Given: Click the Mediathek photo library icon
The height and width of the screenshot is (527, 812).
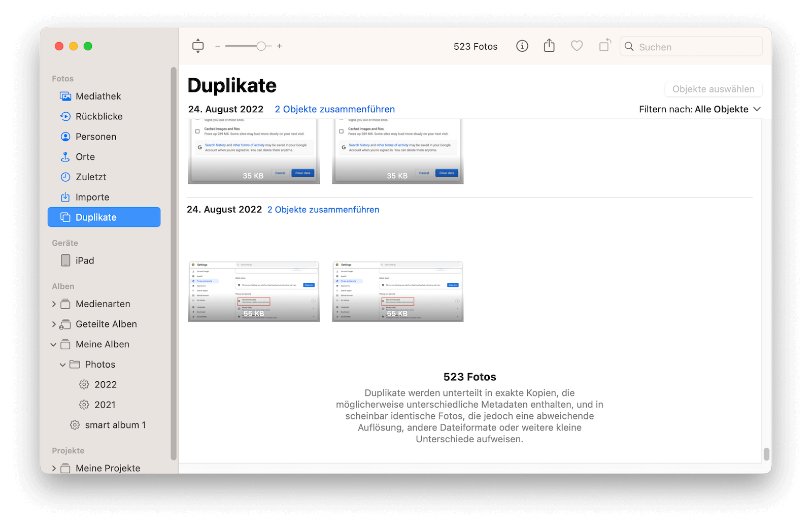Looking at the screenshot, I should pos(65,96).
